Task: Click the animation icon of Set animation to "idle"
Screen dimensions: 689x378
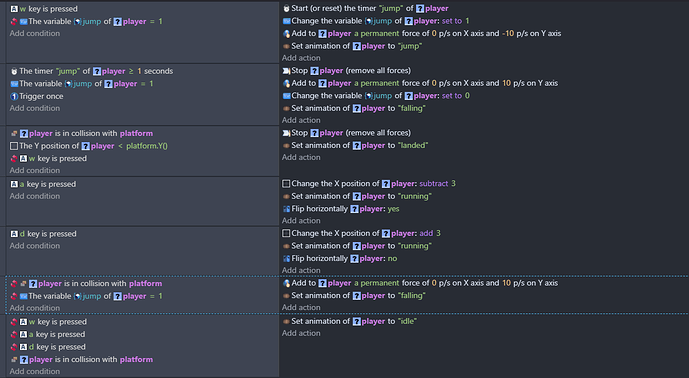Action: (286, 321)
